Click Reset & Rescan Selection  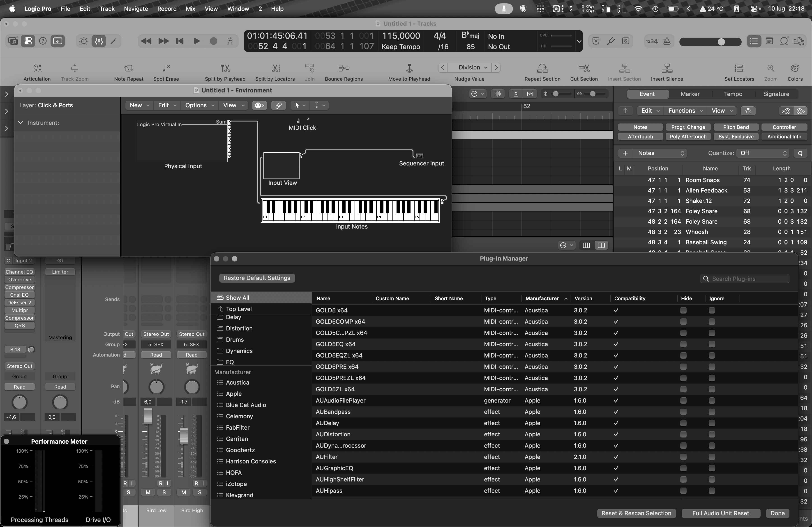pos(636,513)
